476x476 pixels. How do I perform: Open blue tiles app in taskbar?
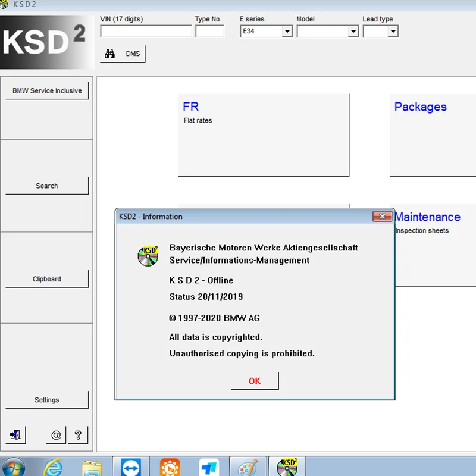point(209,467)
